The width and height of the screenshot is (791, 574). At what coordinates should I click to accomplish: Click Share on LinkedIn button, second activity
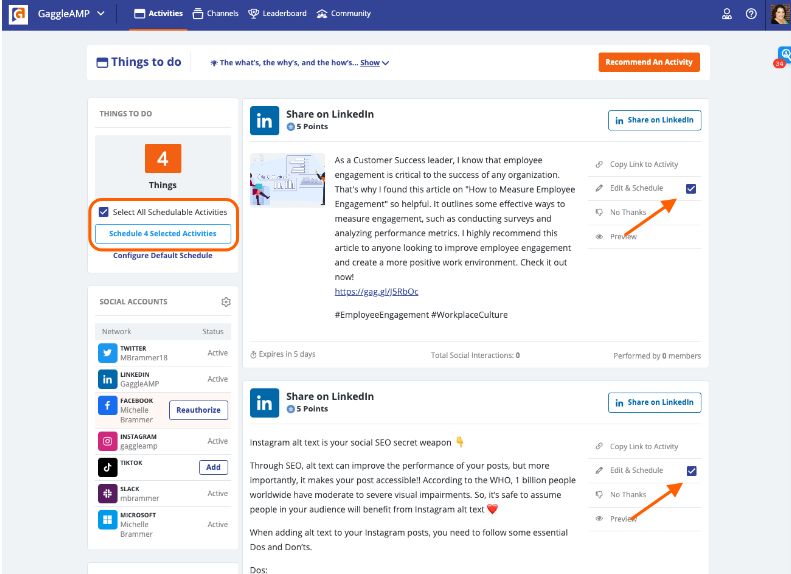[654, 403]
